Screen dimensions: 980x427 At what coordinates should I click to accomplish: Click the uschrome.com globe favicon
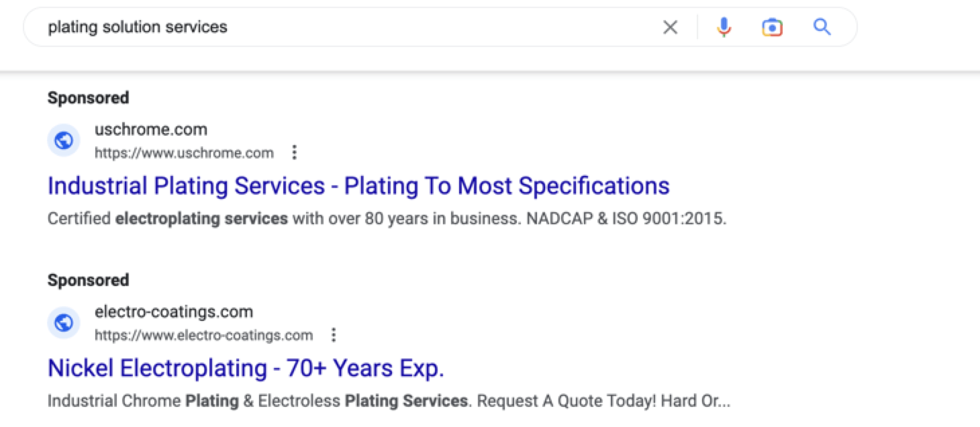tap(64, 141)
